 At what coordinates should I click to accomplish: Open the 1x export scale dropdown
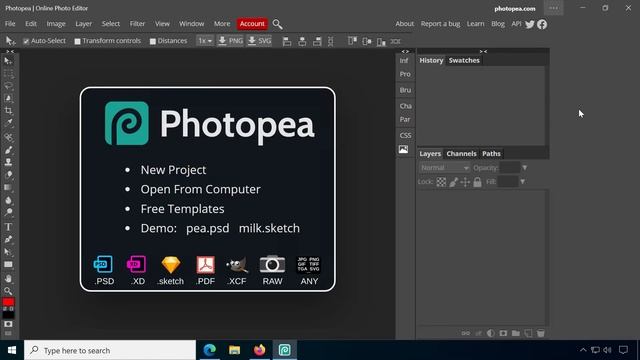[205, 41]
